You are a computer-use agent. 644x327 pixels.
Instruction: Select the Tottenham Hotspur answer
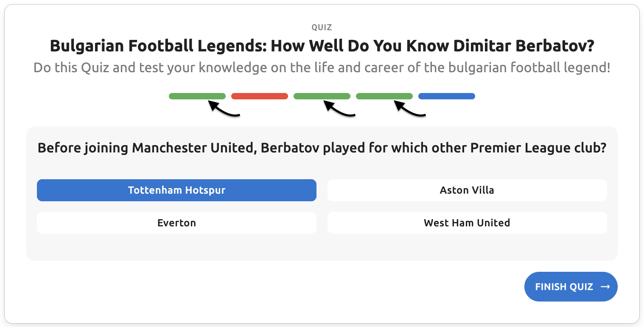pyautogui.click(x=176, y=190)
